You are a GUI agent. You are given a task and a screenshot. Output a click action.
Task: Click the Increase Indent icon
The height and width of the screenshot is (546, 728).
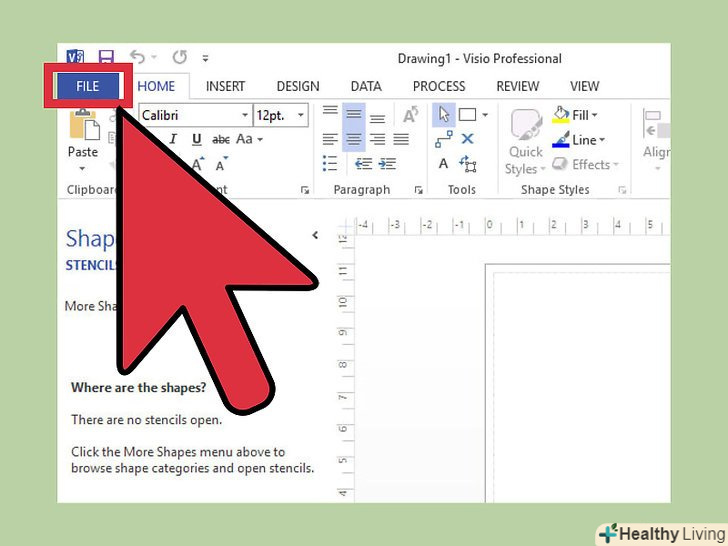(x=387, y=163)
